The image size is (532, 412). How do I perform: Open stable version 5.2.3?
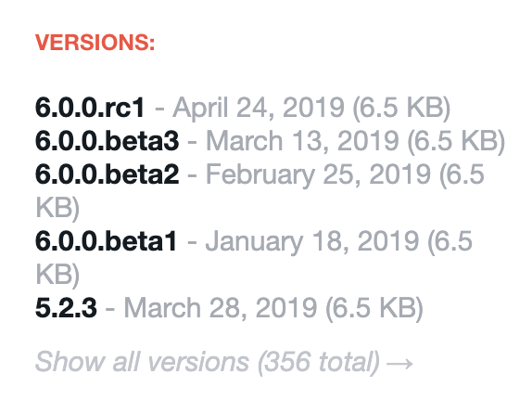(x=66, y=308)
